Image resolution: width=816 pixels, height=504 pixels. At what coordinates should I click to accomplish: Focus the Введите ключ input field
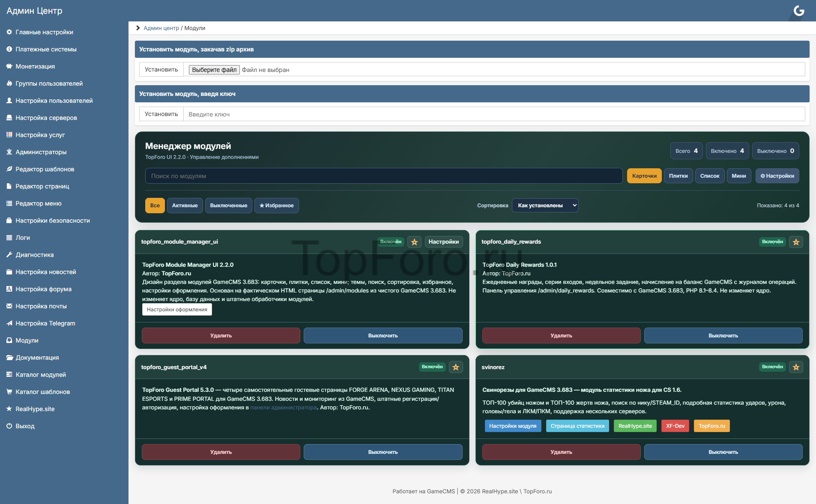(x=494, y=114)
